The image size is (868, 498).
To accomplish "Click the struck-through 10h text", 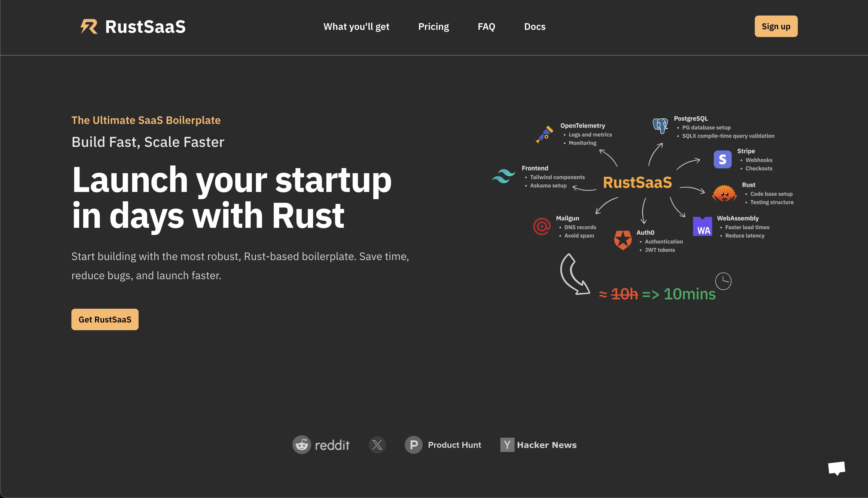I will [624, 294].
